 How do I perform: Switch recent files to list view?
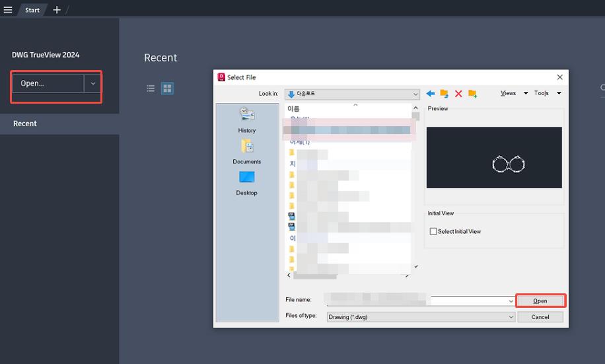[151, 89]
